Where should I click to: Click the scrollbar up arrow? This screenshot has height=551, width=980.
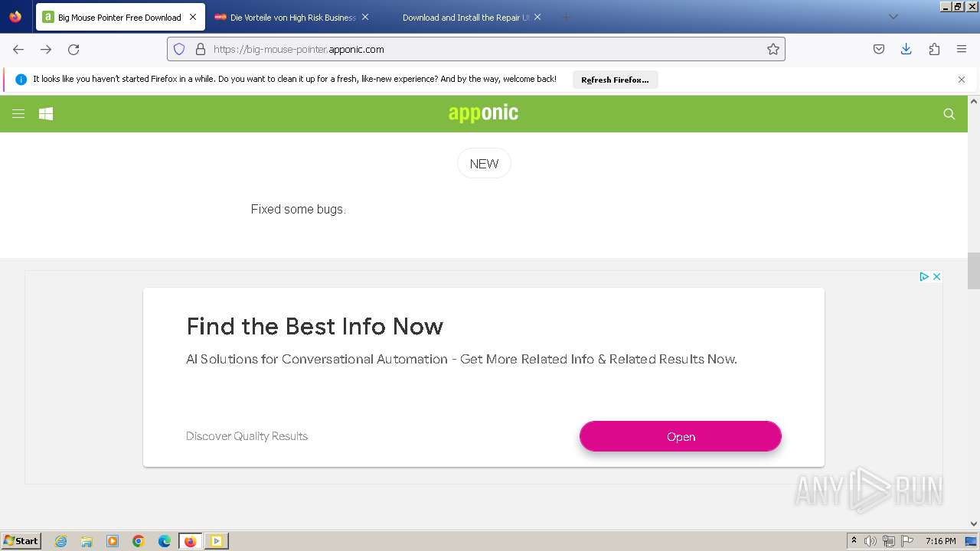tap(974, 101)
